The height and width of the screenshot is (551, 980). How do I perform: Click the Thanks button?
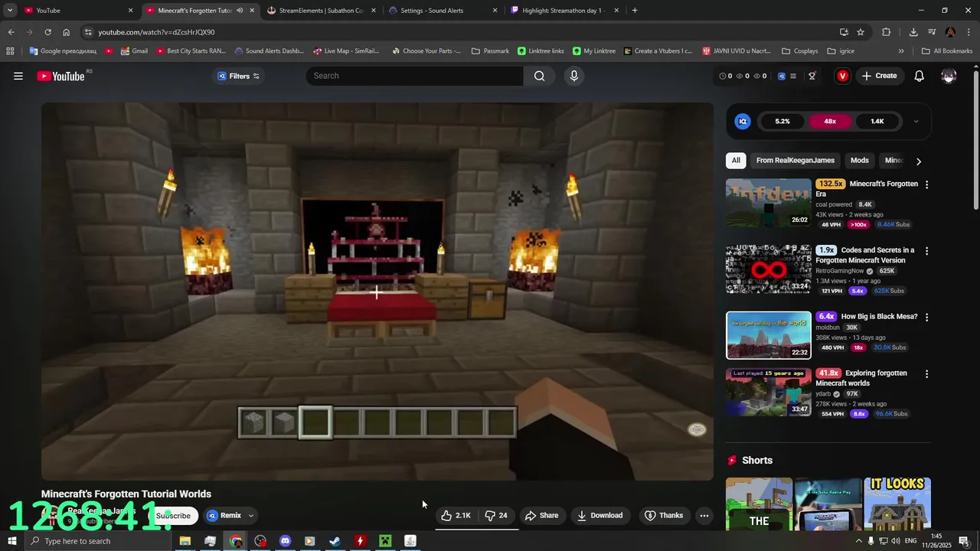[664, 515]
